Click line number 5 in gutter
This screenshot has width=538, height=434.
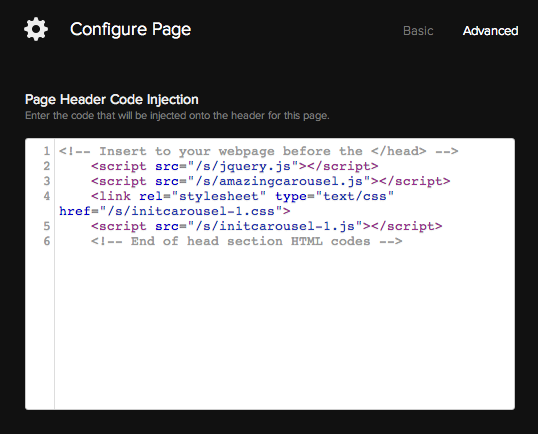pyautogui.click(x=47, y=226)
